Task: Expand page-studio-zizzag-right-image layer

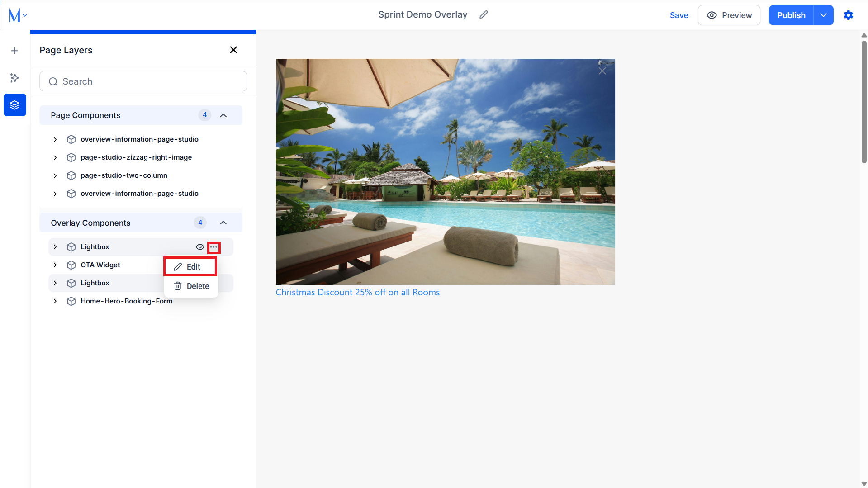Action: tap(55, 157)
